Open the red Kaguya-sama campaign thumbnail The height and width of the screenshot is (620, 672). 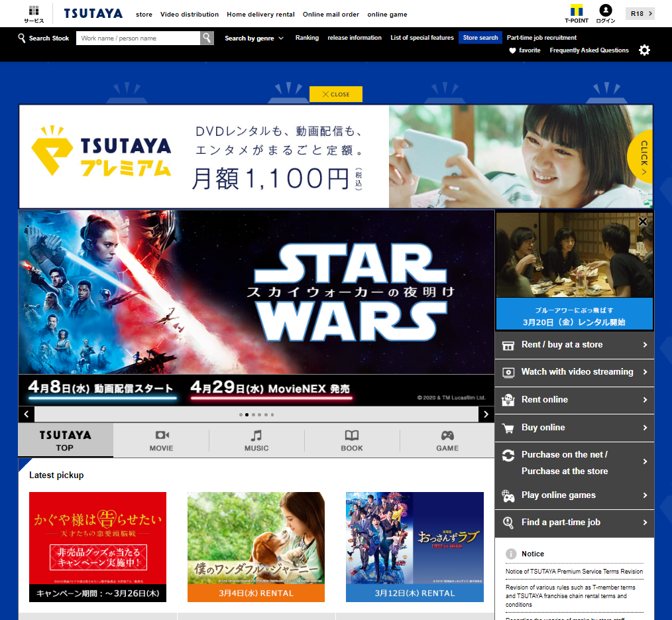pyautogui.click(x=97, y=546)
